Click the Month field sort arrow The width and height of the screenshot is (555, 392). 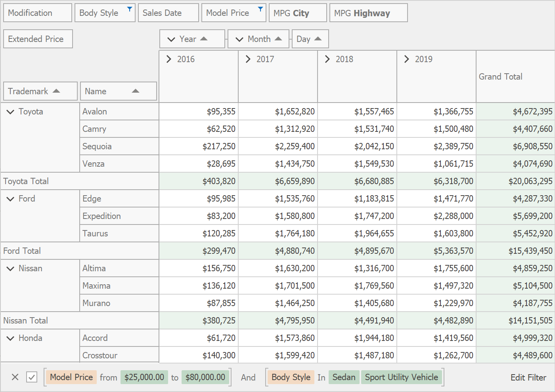click(x=278, y=39)
